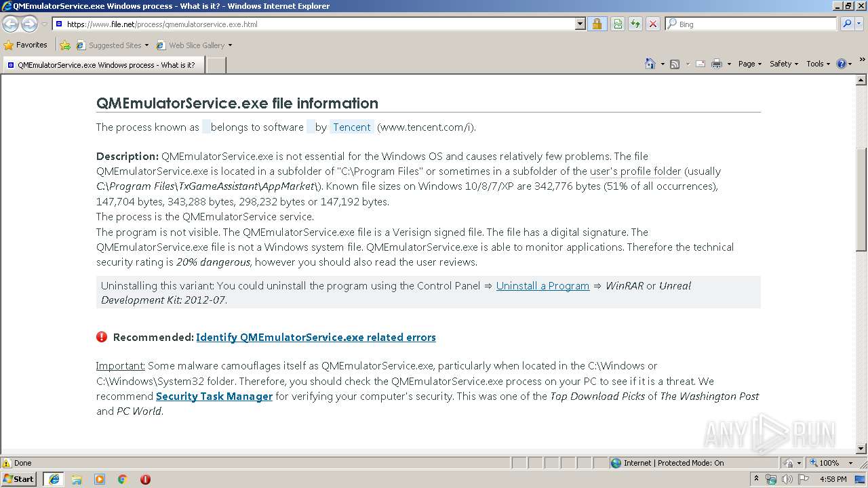Open a new blank tab
This screenshot has width=868, height=488.
216,65
